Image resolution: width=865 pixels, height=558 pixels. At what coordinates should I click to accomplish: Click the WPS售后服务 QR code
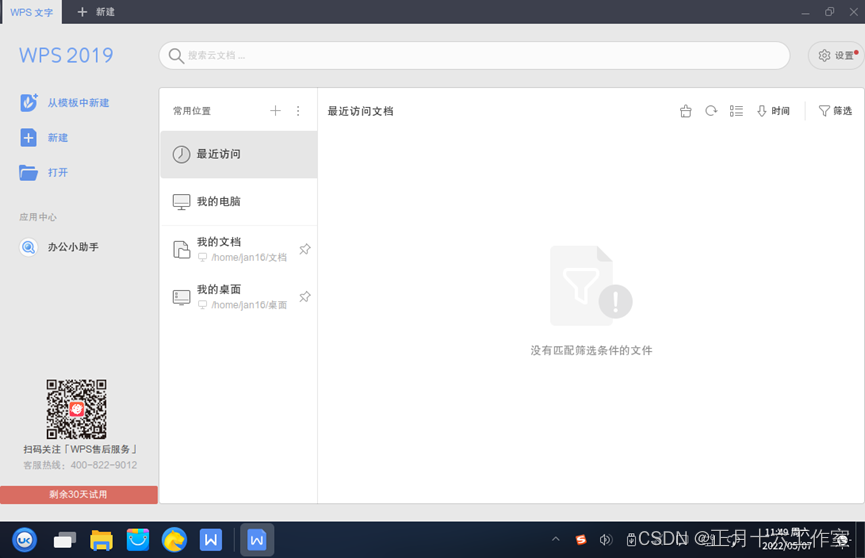pyautogui.click(x=77, y=408)
